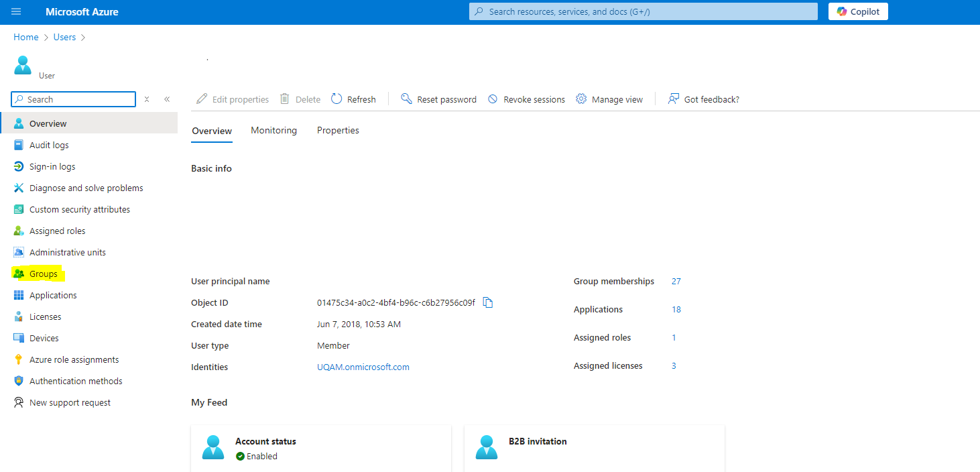Viewport: 980px width, 472px height.
Task: Navigate to Users in breadcrumb
Action: coord(64,37)
